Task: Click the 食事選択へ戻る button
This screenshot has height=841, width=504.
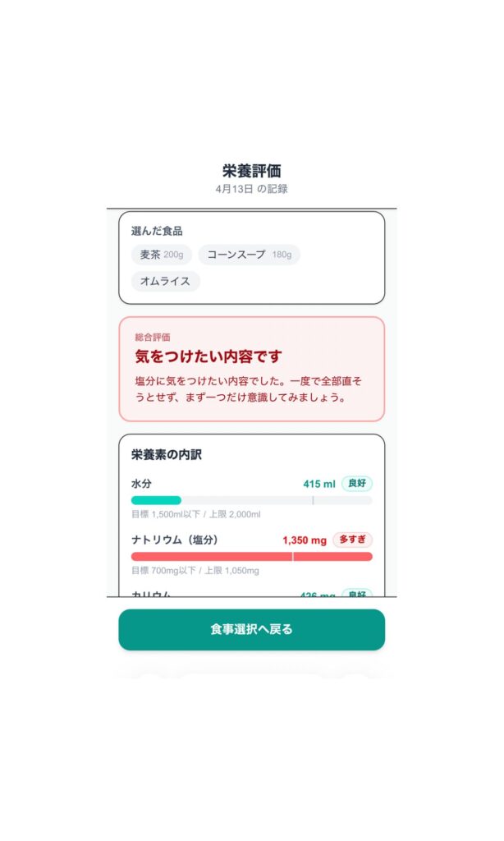Action: (251, 630)
